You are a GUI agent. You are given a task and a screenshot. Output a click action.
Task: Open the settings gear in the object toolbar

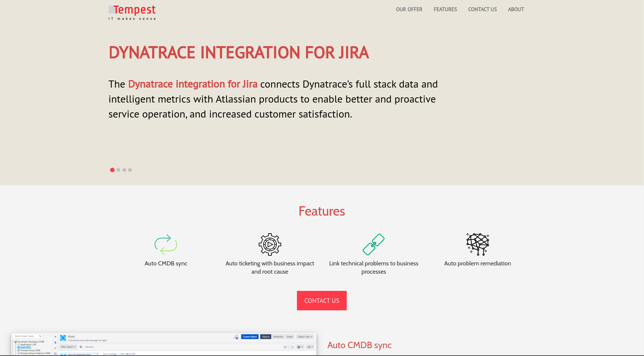pyautogui.click(x=299, y=347)
